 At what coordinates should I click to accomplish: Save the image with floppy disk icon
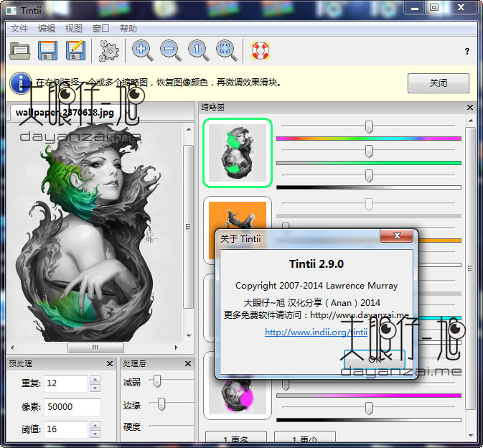point(47,50)
